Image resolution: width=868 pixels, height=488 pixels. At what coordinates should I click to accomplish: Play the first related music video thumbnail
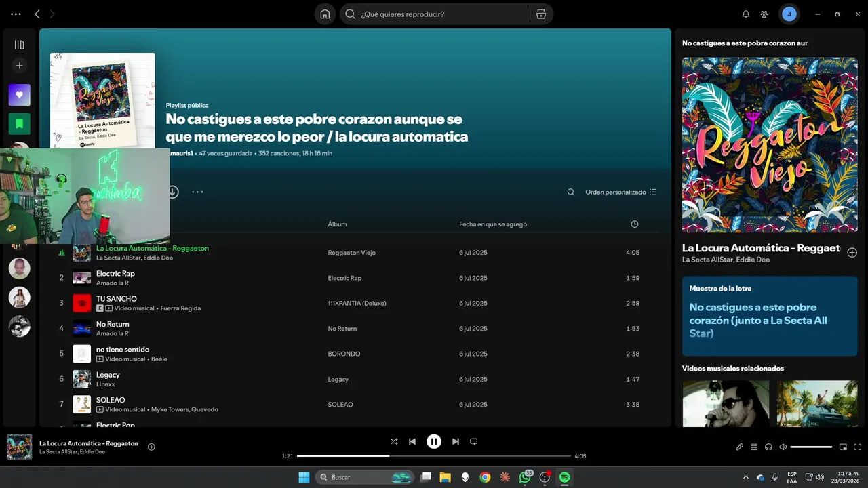coord(726,403)
